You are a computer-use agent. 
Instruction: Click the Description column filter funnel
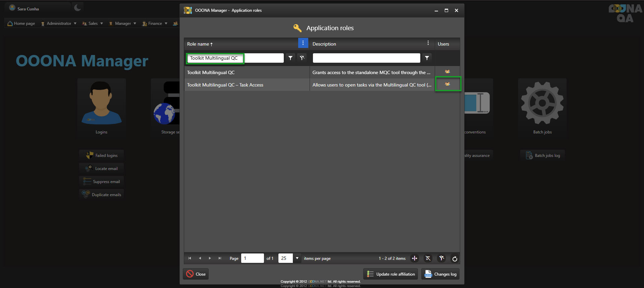point(427,58)
